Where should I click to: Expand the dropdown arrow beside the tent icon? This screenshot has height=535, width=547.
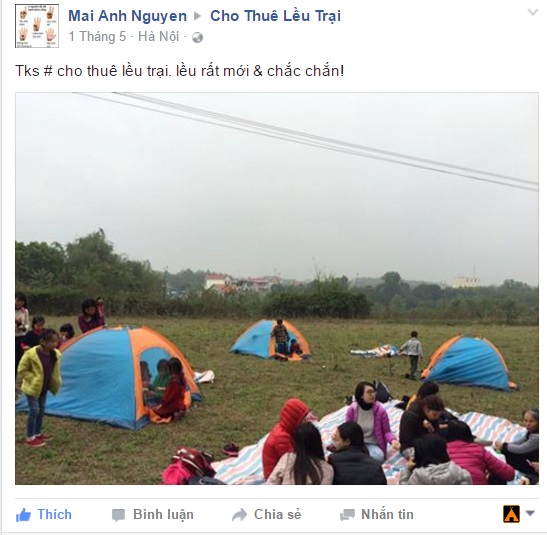tap(530, 513)
